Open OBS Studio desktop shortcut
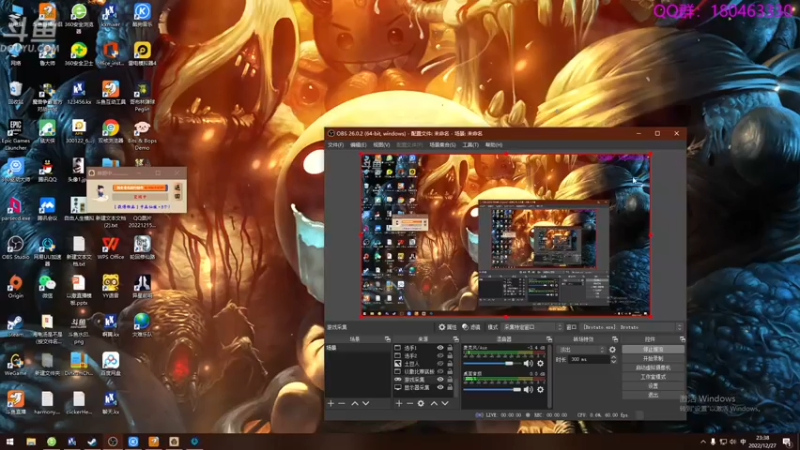This screenshot has width=800, height=450. pos(15,248)
